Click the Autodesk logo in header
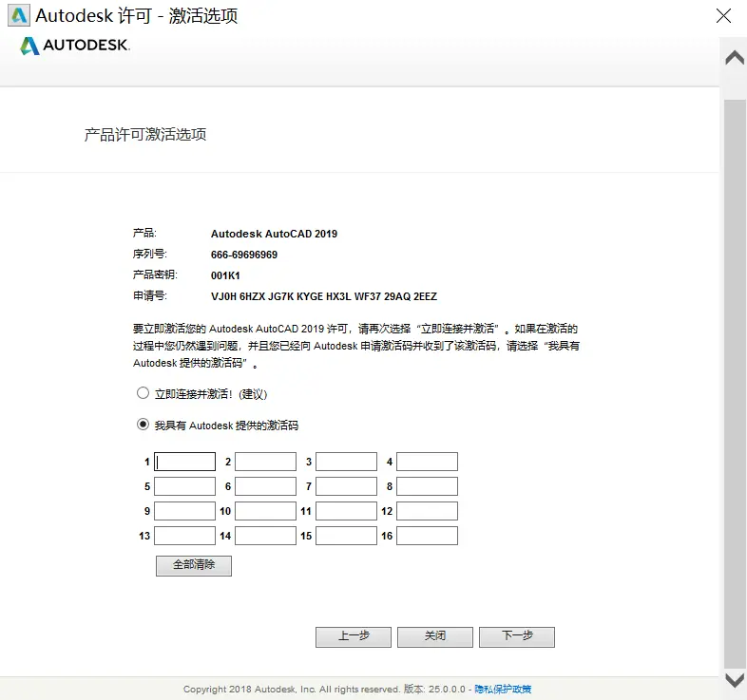 (75, 46)
